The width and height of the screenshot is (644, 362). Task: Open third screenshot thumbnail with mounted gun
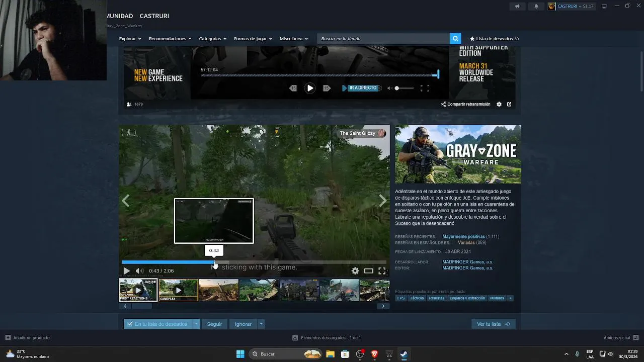pyautogui.click(x=218, y=290)
